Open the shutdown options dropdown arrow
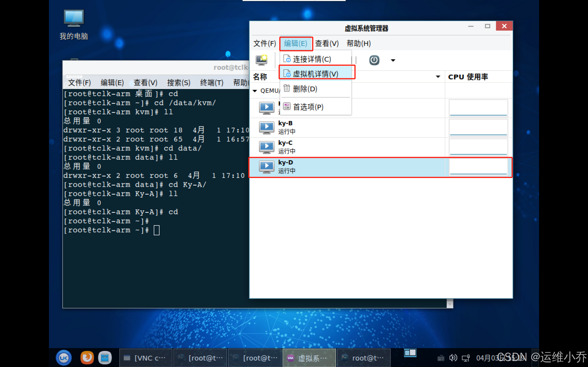This screenshot has height=367, width=588. [x=393, y=60]
